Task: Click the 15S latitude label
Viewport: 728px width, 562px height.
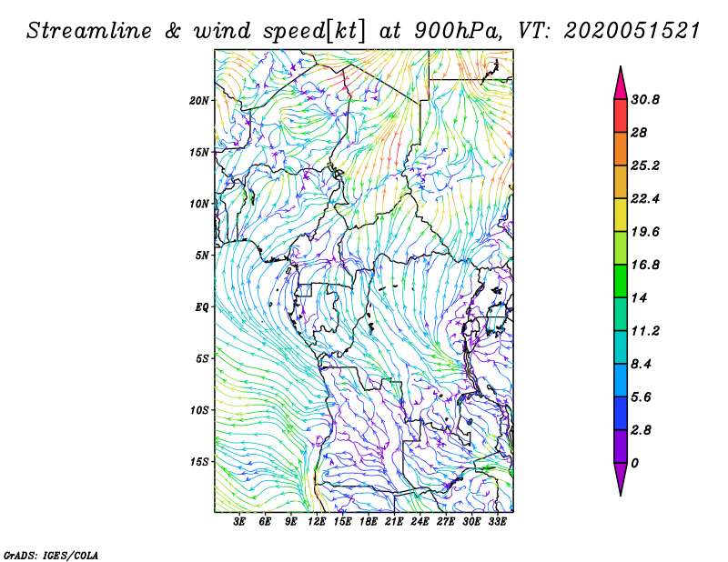Action: point(199,462)
